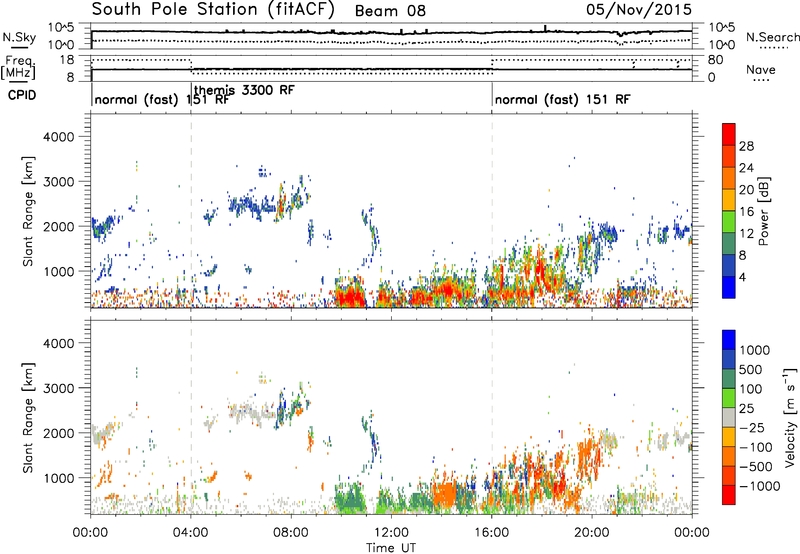Click the 'Slant Range [km]' label of velocity panel

click(28, 418)
